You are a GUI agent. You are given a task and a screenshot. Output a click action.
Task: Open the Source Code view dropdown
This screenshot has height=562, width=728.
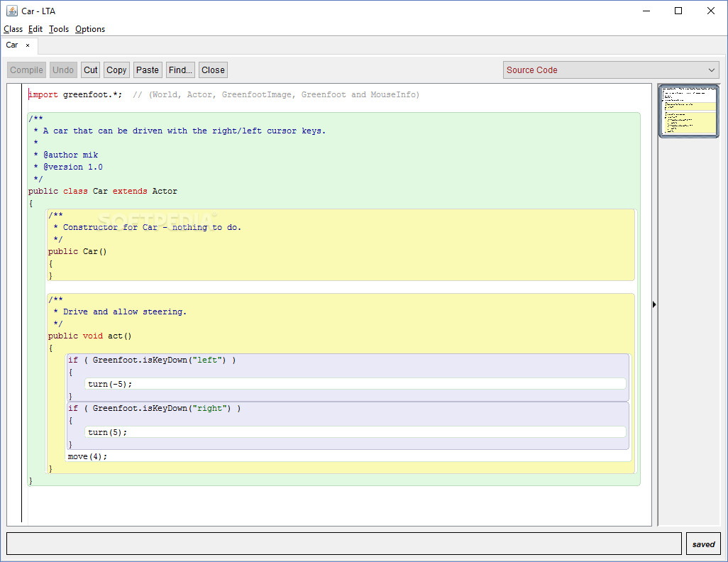tap(611, 70)
